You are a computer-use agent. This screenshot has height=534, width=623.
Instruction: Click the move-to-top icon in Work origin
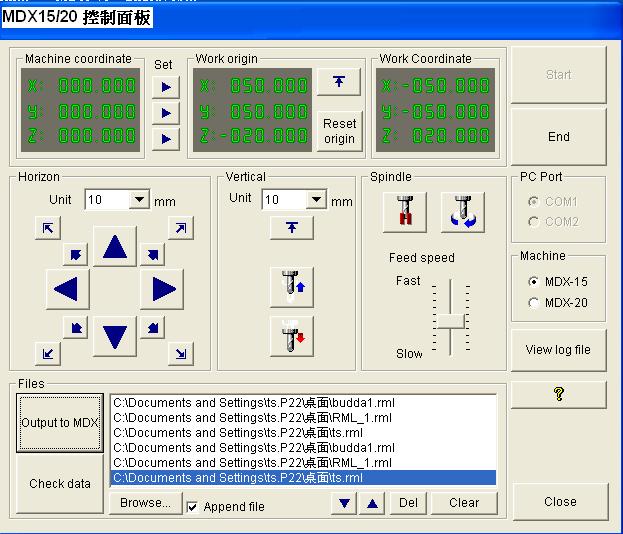[339, 82]
